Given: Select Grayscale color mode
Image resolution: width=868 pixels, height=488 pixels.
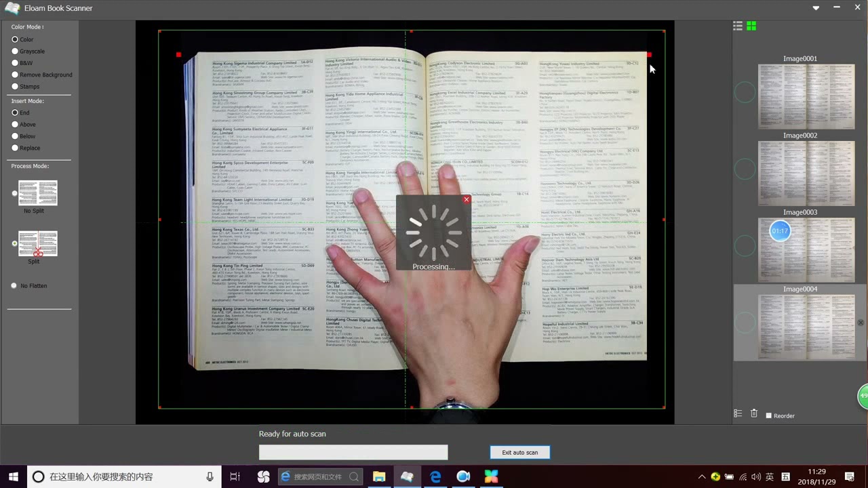Looking at the screenshot, I should click(x=15, y=51).
